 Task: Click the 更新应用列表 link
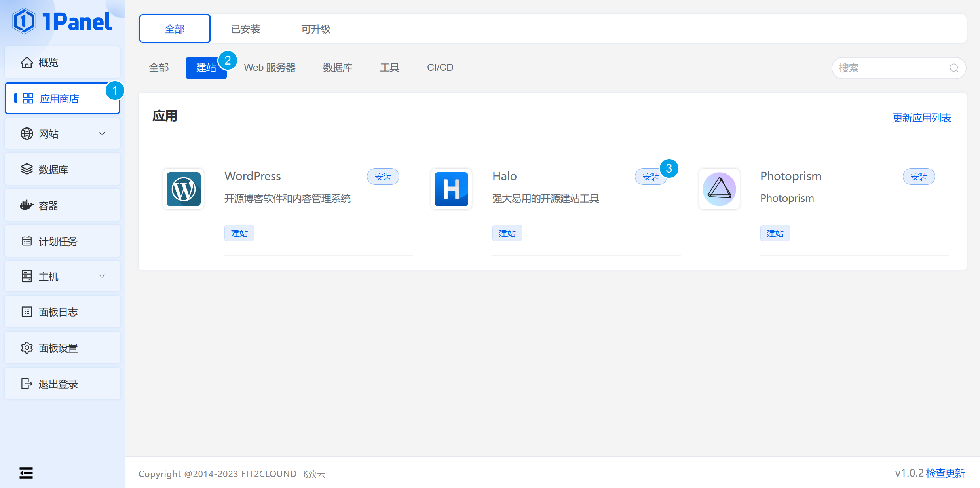[921, 118]
